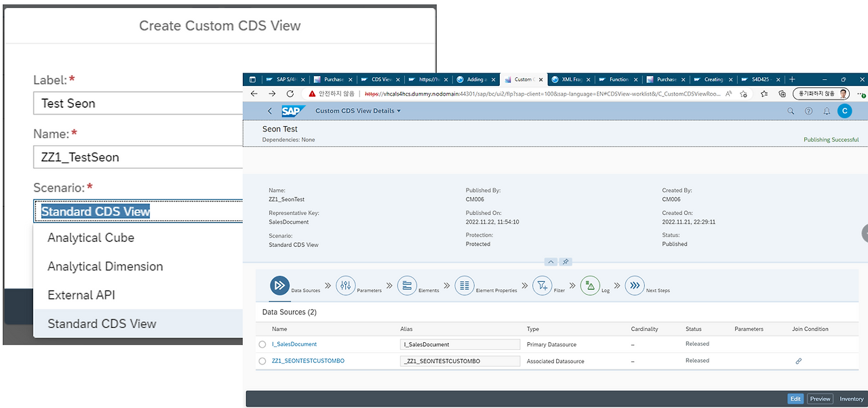868x408 pixels.
Task: Open the Parameters section icon
Action: 346,285
